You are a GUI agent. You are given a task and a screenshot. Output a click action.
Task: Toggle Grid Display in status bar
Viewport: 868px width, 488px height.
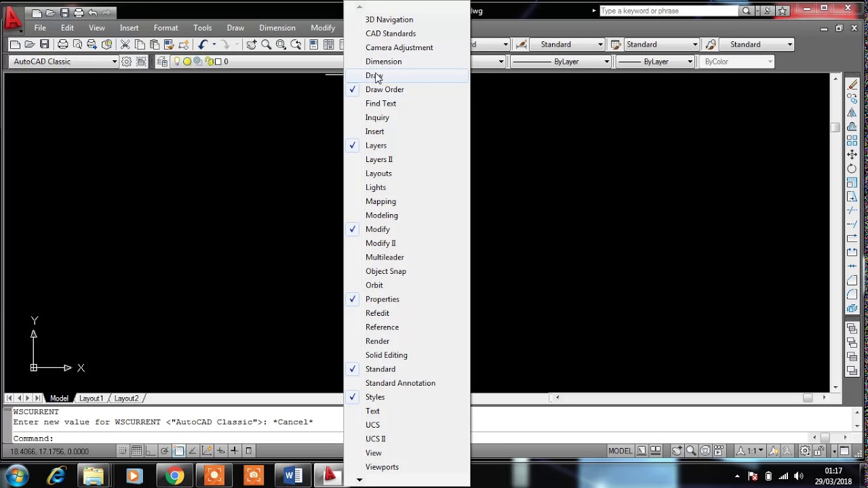(137, 451)
